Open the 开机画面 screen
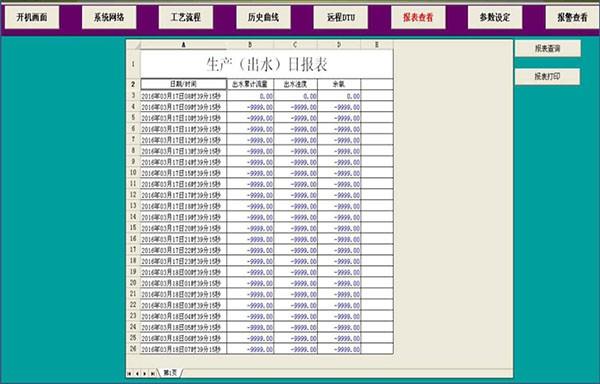The height and width of the screenshot is (384, 600). [x=32, y=17]
